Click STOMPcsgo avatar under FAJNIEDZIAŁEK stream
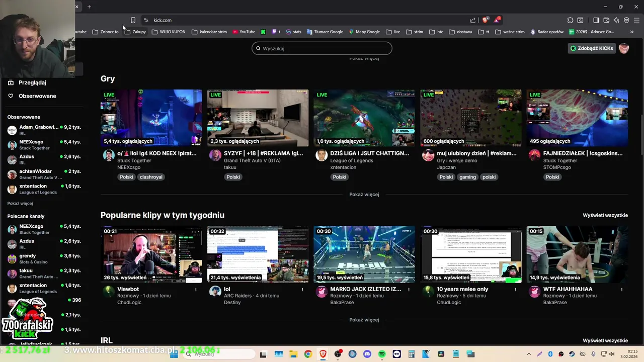Viewport: 644px width, 362px height. [534, 155]
